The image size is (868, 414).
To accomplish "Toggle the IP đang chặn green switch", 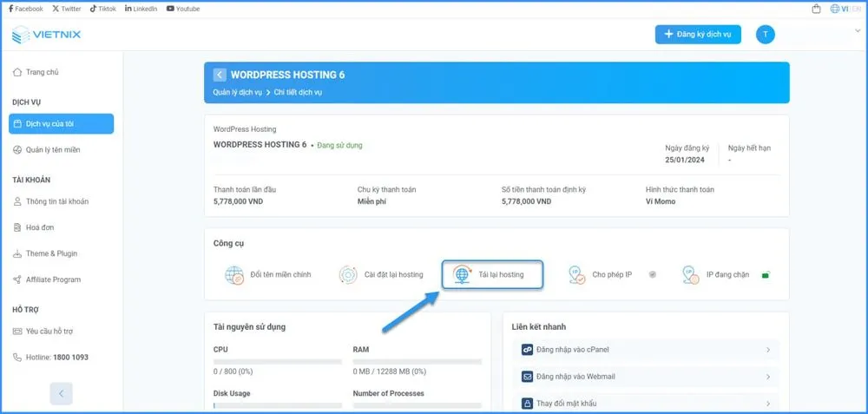I will (766, 276).
